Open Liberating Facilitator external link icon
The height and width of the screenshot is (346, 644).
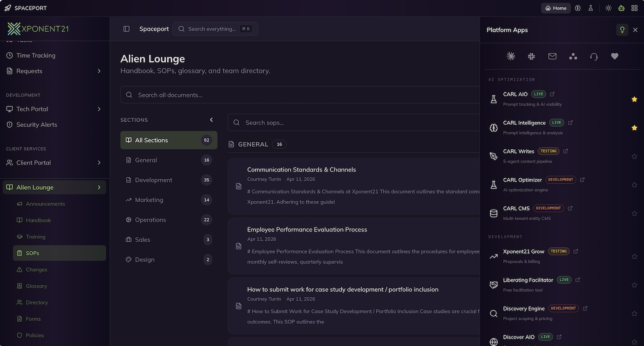coord(578,280)
